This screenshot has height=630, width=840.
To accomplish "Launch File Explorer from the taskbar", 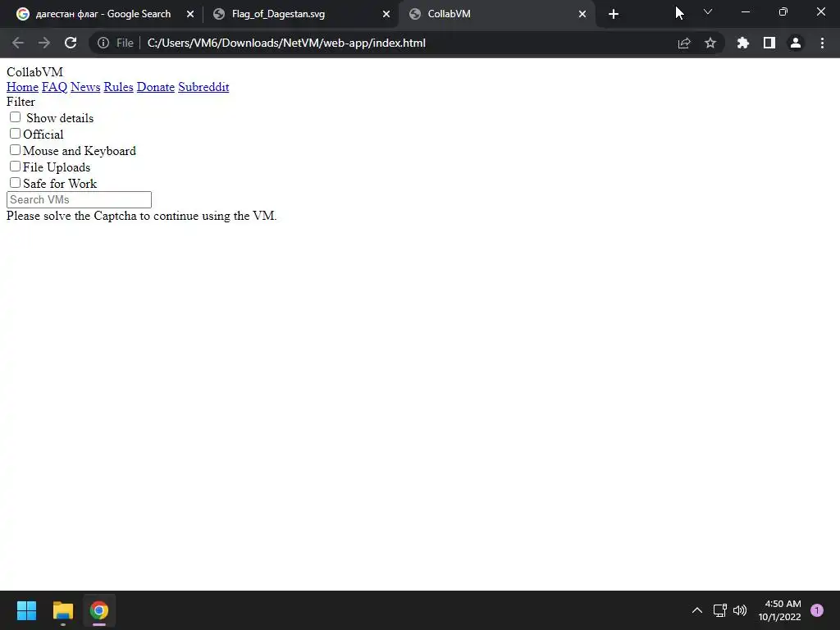I will (62, 610).
